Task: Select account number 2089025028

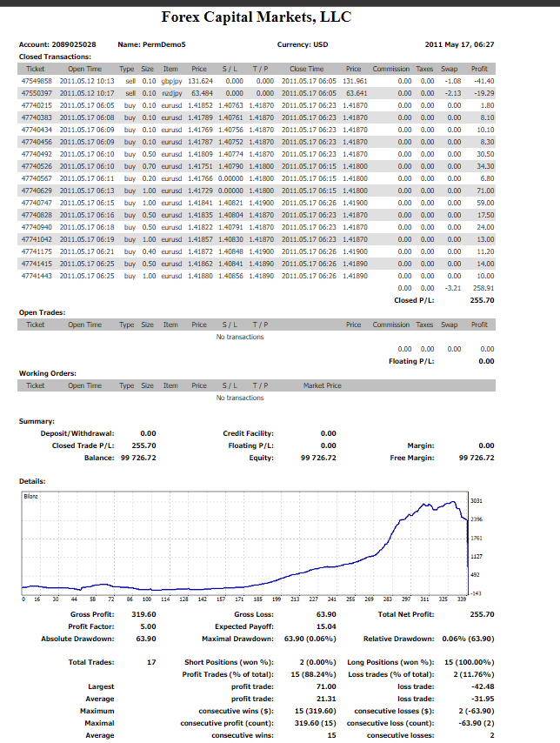Action: pyautogui.click(x=74, y=44)
